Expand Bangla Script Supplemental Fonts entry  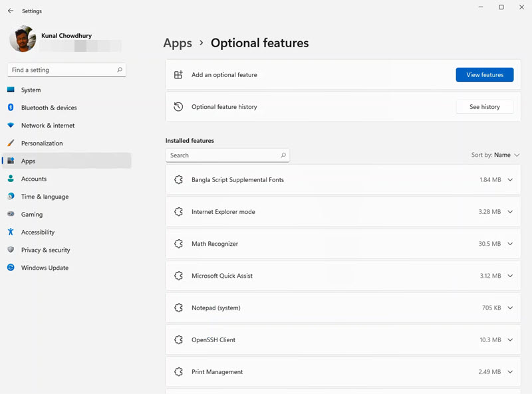[x=510, y=179]
